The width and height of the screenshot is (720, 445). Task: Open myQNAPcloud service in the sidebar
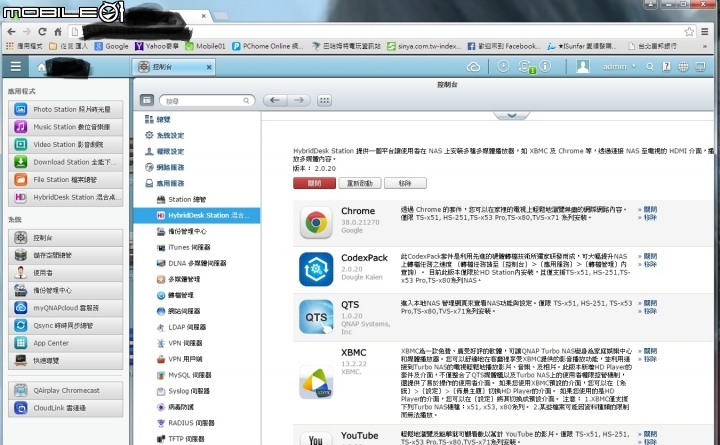point(66,308)
